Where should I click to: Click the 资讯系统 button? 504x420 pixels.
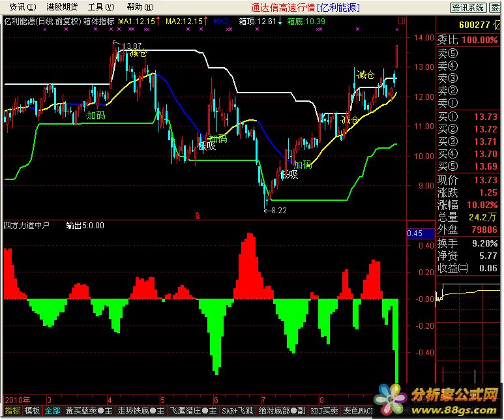pyautogui.click(x=468, y=7)
